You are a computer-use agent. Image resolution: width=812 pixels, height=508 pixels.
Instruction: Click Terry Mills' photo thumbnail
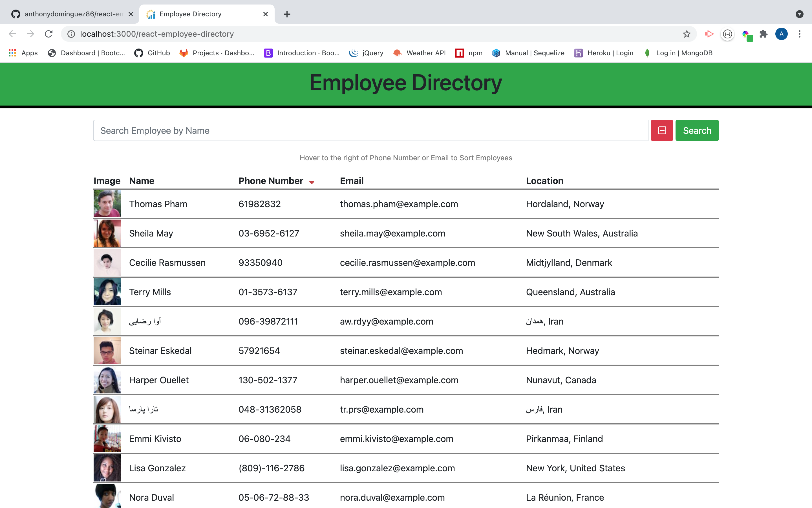coord(107,292)
